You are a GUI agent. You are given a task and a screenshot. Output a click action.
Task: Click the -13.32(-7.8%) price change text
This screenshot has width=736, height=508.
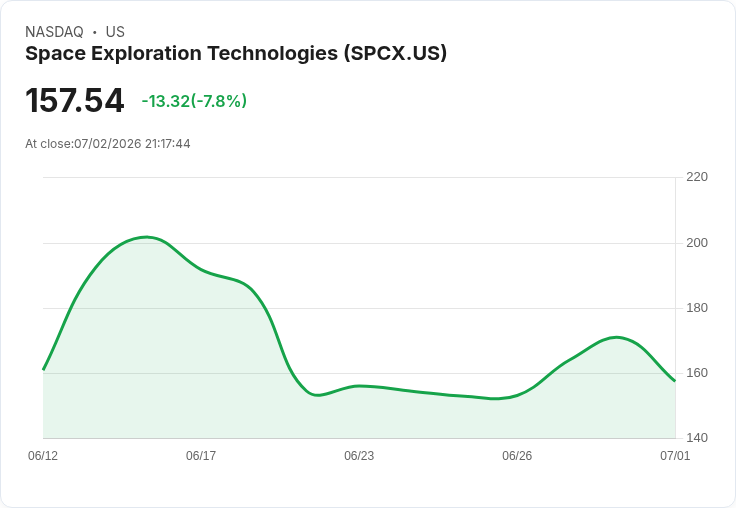click(194, 101)
